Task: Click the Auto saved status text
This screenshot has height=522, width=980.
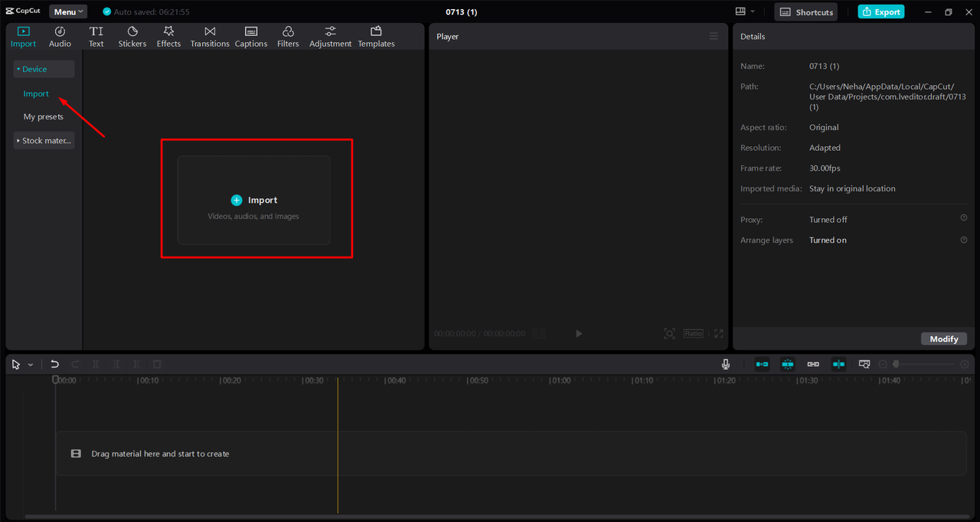Action: pyautogui.click(x=152, y=12)
